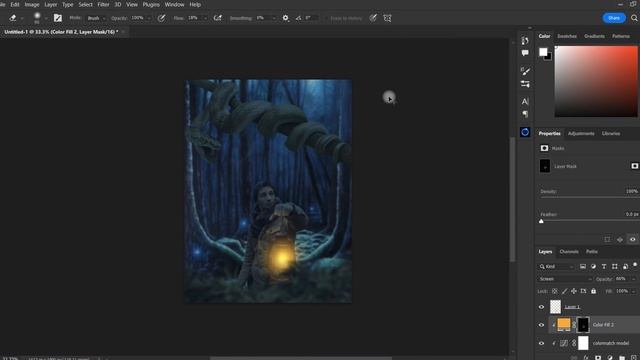
Task: Open the History panel icon
Action: 525,40
